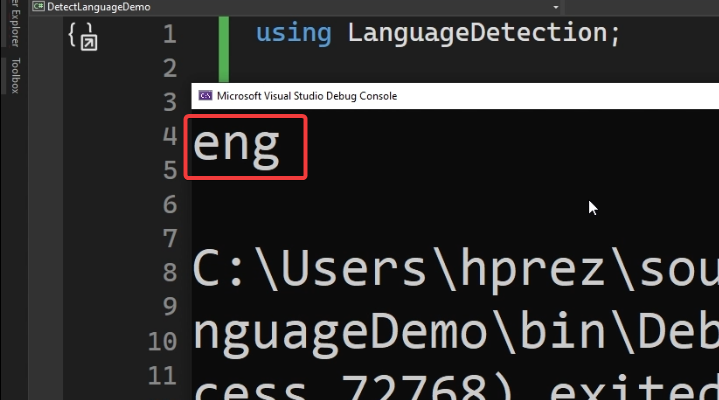Screen dimensions: 719x400
Task: Open the Server Explorer side tab
Action: tap(14, 30)
